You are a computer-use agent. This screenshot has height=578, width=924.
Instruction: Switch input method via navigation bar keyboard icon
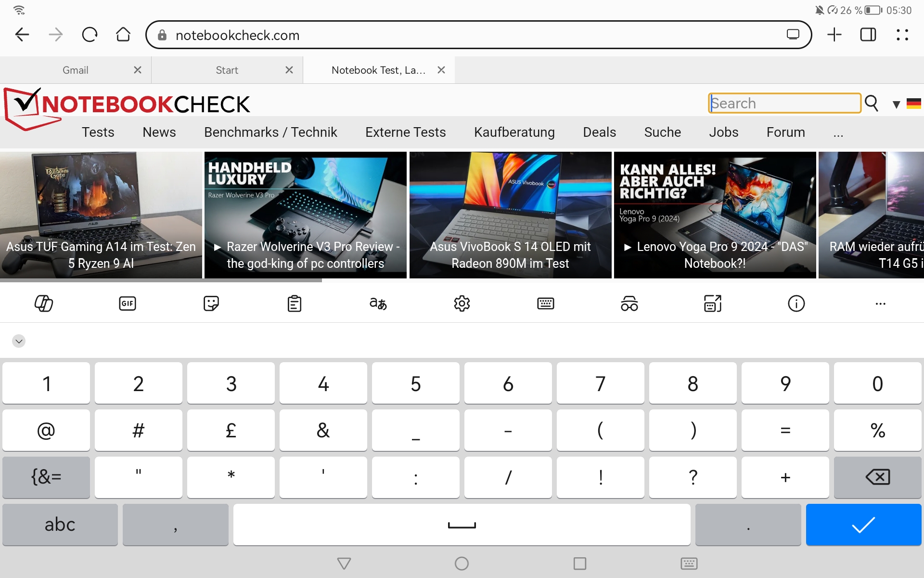689,563
